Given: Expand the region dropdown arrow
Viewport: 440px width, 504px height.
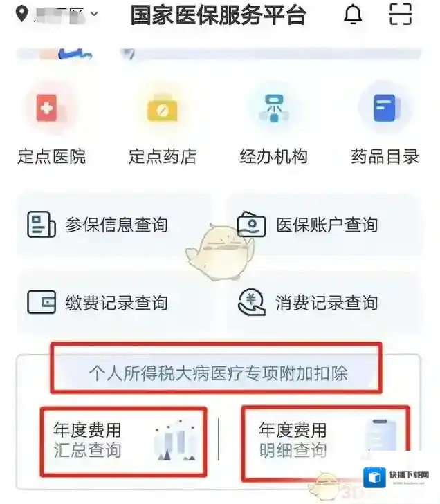Looking at the screenshot, I should [94, 14].
